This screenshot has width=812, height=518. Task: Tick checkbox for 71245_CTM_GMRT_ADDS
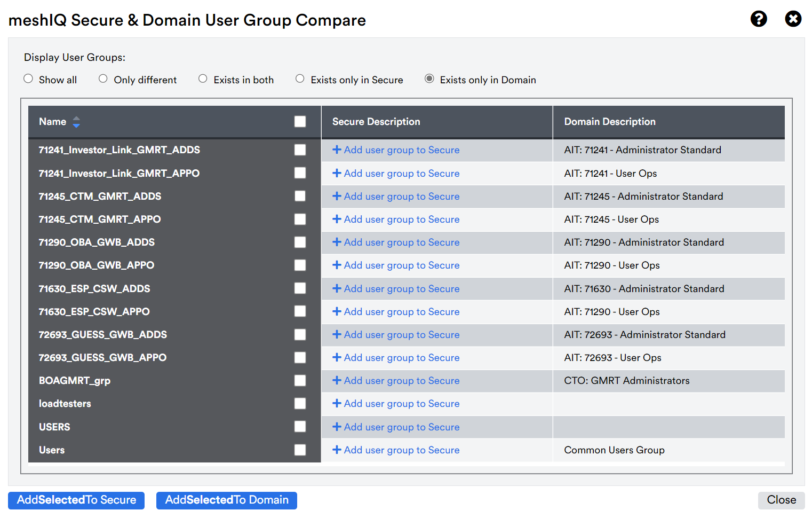pyautogui.click(x=300, y=197)
